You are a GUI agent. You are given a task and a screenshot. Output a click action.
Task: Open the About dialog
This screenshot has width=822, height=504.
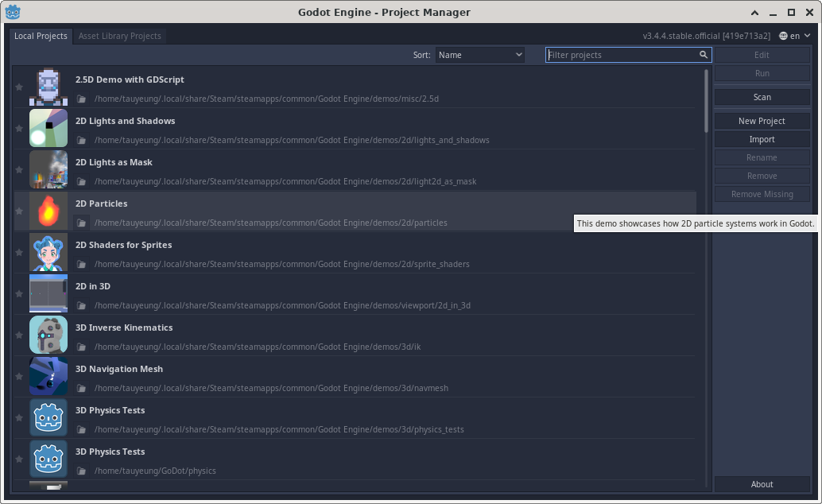(x=762, y=484)
